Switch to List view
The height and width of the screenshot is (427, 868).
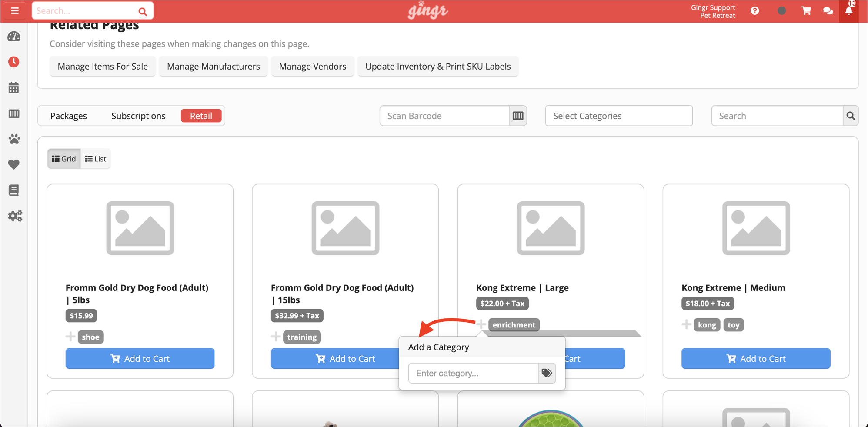(96, 159)
